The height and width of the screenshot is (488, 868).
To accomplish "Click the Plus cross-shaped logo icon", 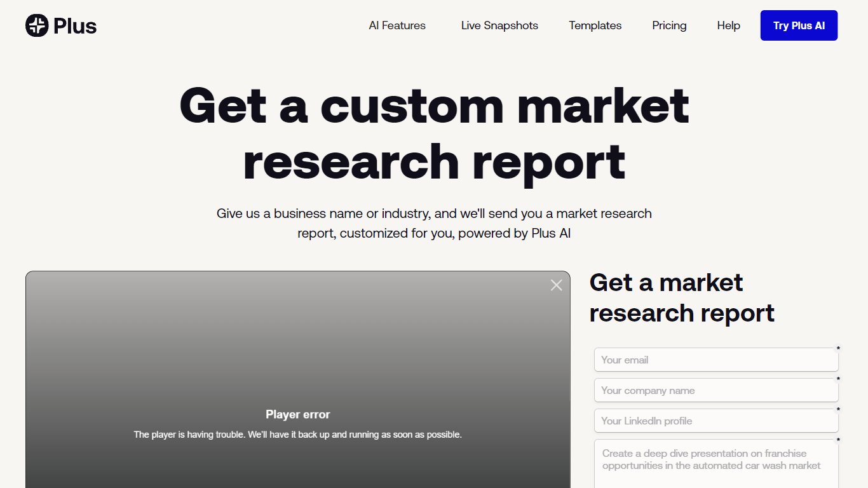I will click(37, 25).
